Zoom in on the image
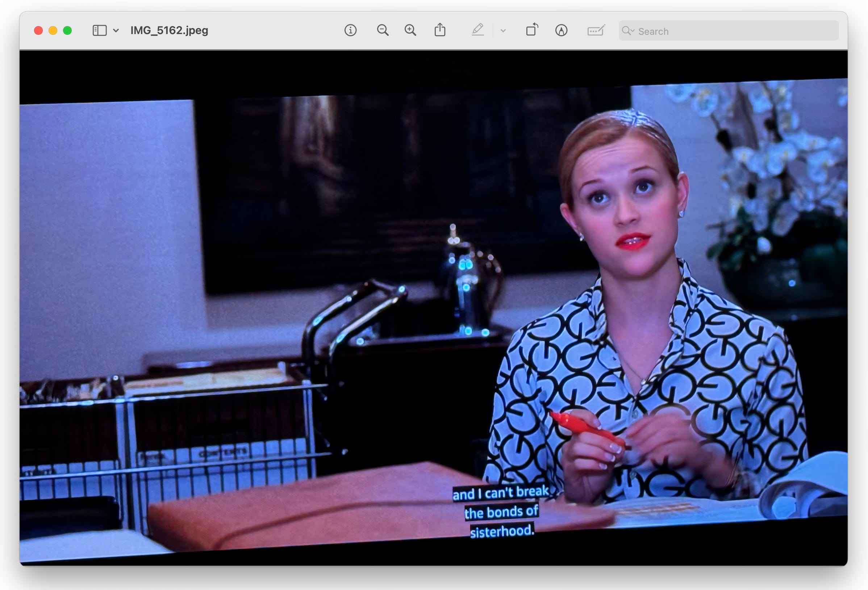The image size is (868, 590). pyautogui.click(x=410, y=30)
